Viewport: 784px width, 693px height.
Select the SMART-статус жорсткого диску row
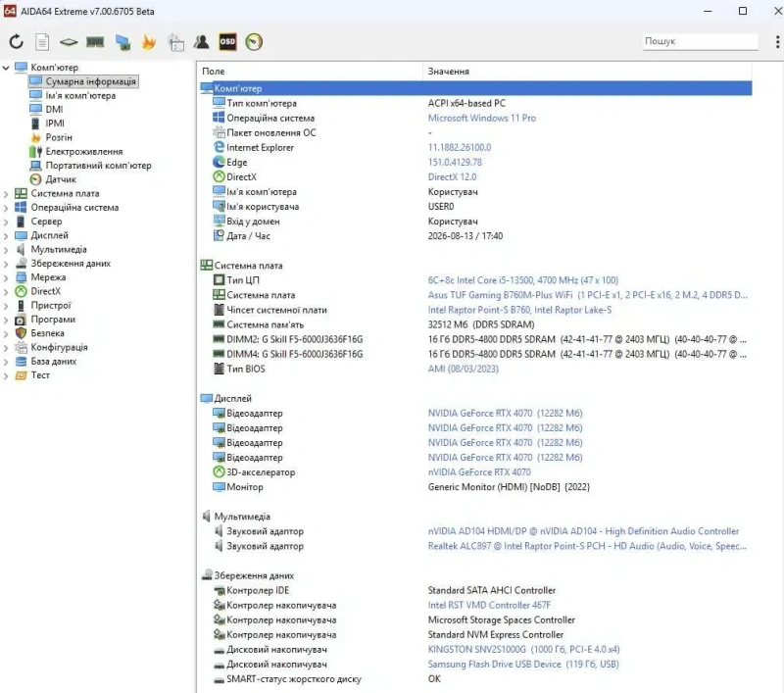[475, 679]
